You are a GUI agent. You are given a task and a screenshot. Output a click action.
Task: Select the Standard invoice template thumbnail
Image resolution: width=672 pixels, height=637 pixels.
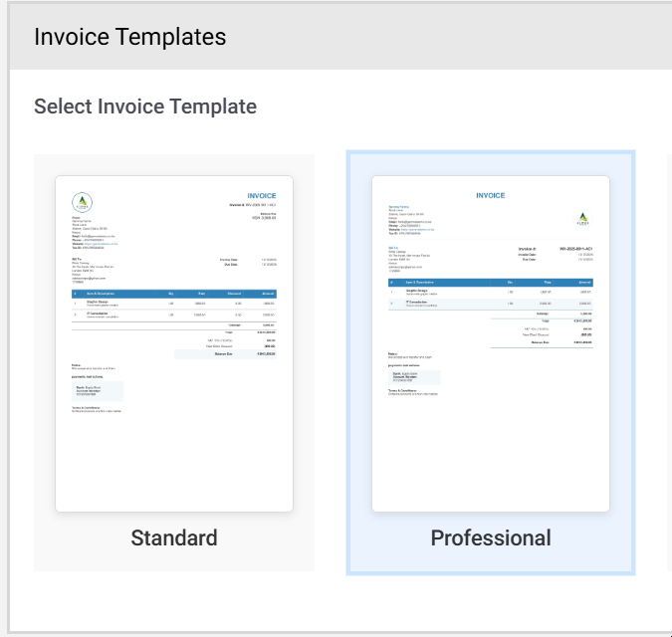point(174,343)
